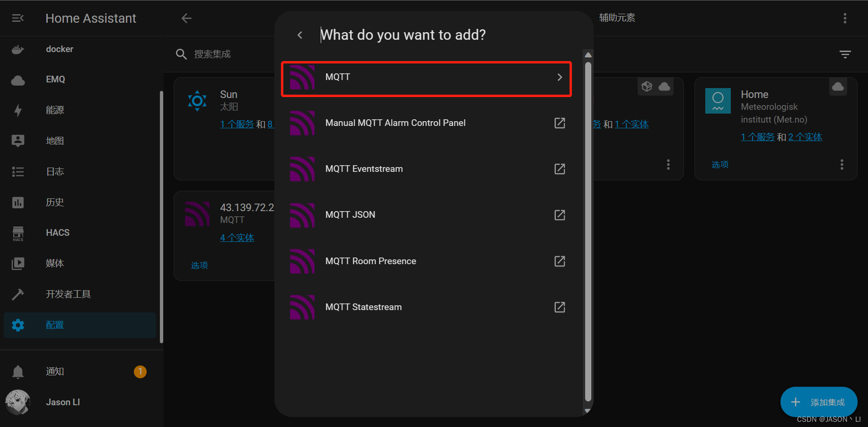The image size is (868, 427).
Task: Click the first MQTT logo icon
Action: 302,77
